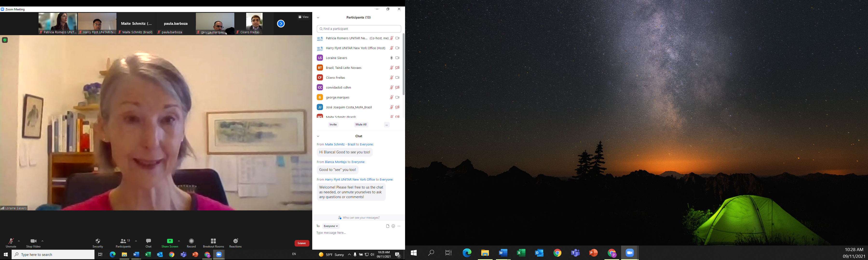
Task: Attach a file in the chat
Action: [387, 226]
